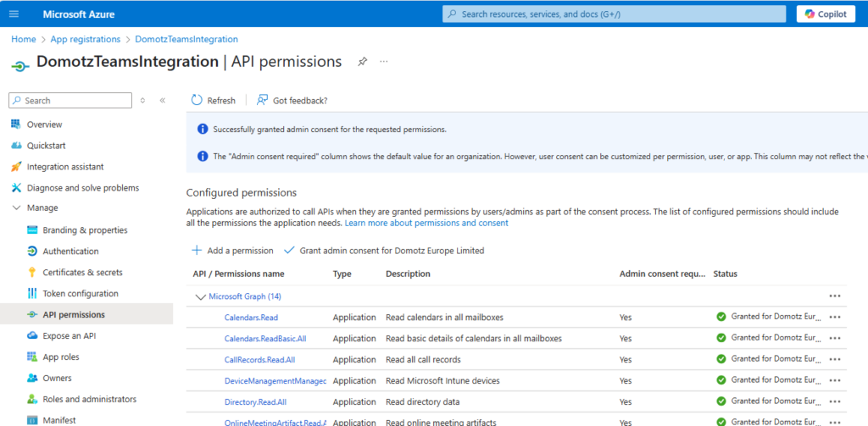
Task: Click the search resources, services, and docs box
Action: click(x=614, y=14)
